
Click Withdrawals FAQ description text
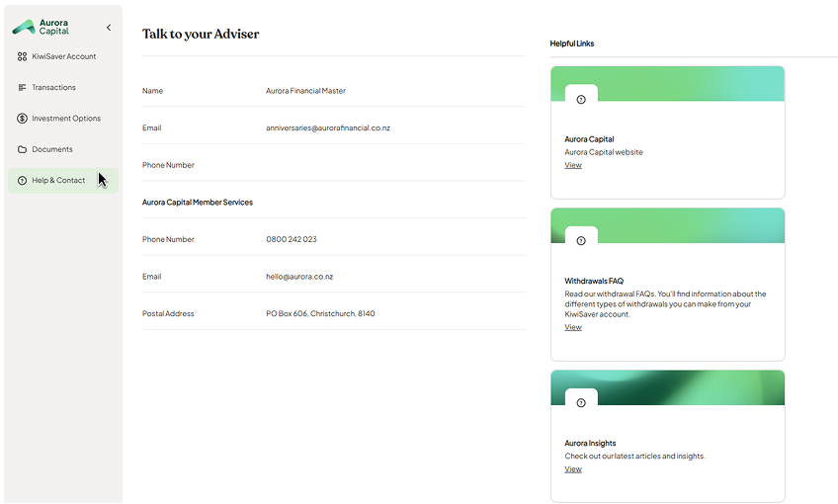coord(665,304)
